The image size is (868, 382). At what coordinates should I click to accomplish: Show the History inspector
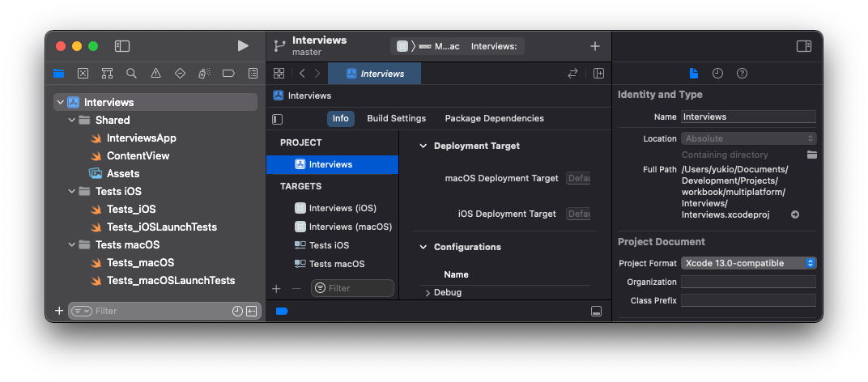[x=718, y=73]
